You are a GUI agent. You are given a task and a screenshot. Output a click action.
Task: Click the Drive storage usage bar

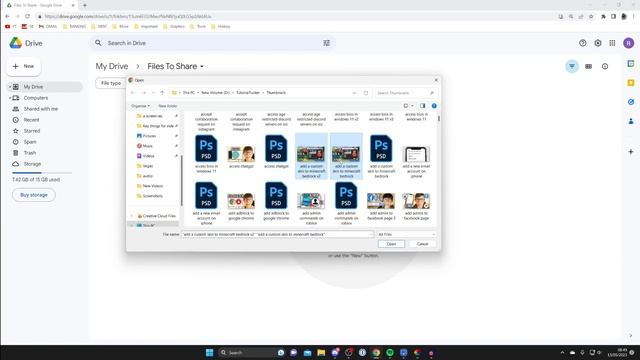(42, 173)
